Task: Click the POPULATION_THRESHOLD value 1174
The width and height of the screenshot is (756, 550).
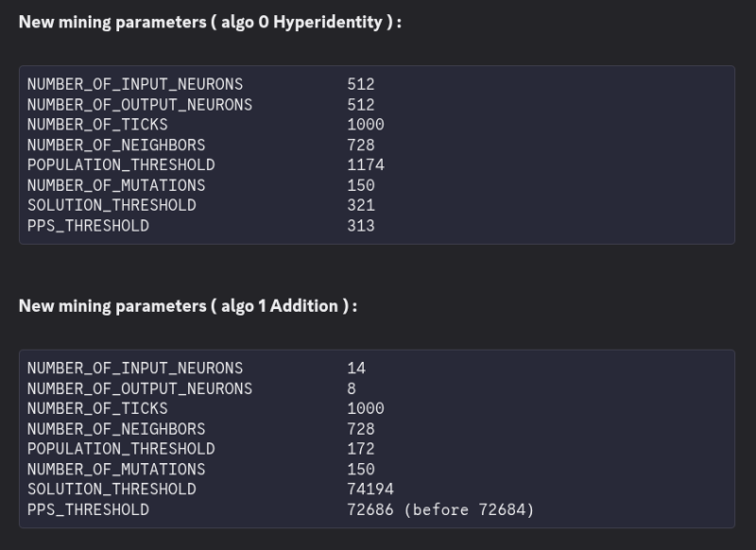Action: click(x=366, y=165)
